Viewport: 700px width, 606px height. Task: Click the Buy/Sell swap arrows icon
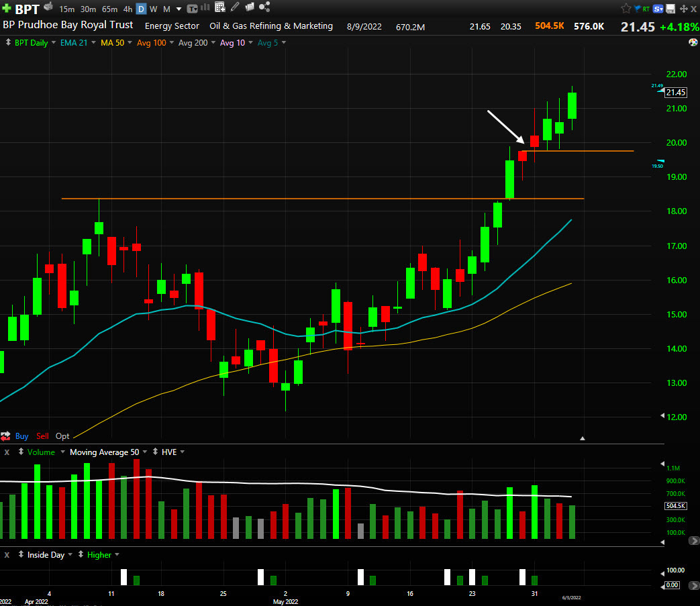[5, 436]
